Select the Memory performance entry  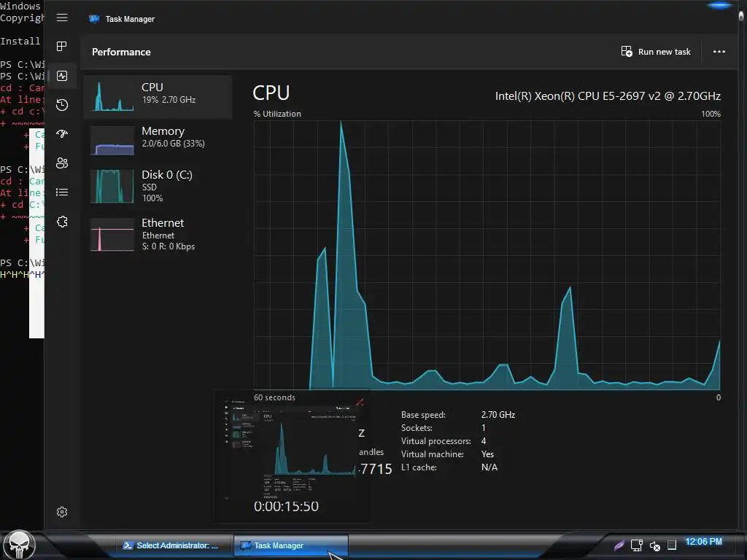[158, 139]
